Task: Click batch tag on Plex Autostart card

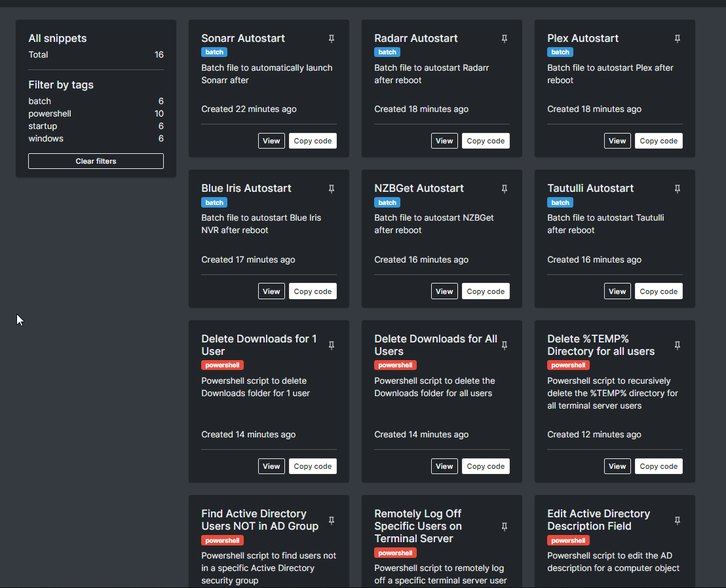Action: point(560,52)
